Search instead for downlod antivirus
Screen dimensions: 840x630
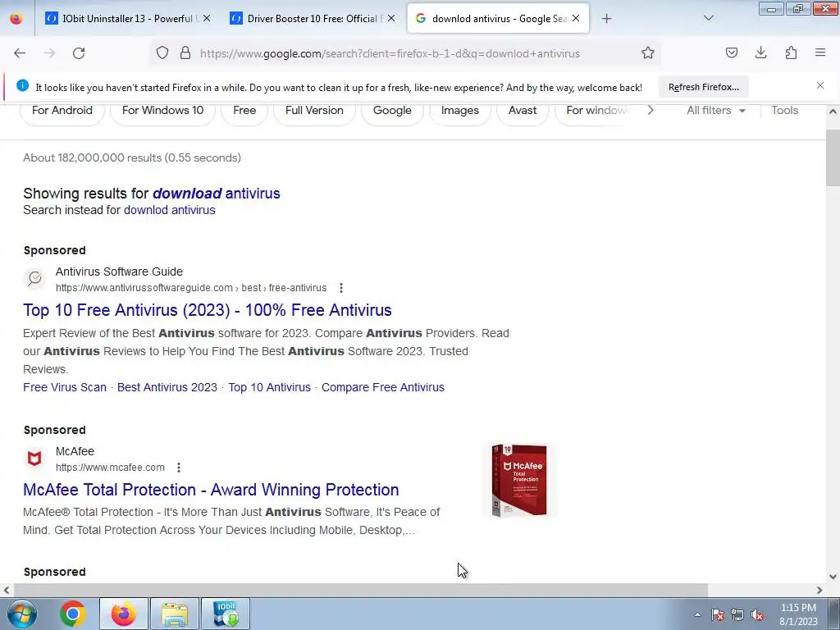tap(169, 210)
